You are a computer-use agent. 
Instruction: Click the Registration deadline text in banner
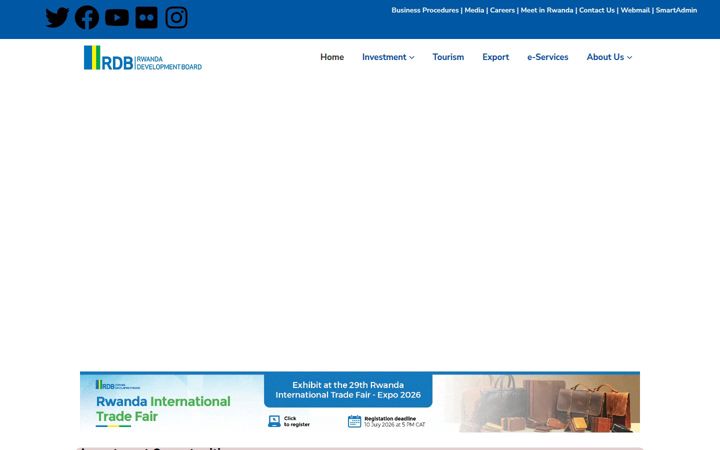(394, 422)
